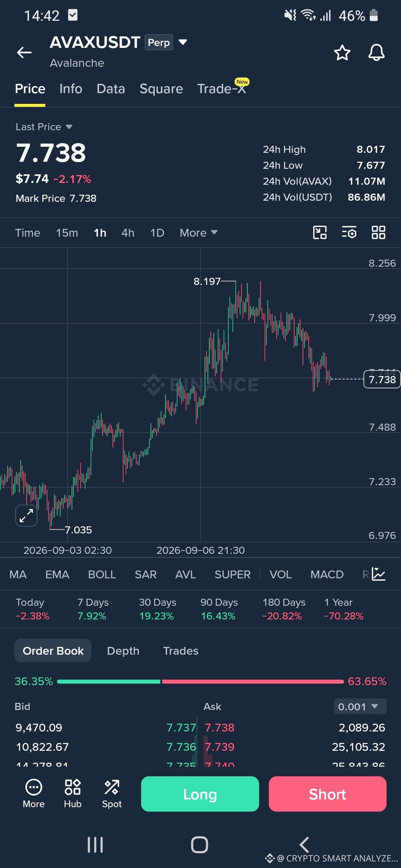Screen dimensions: 401x868
Task: Open indicator chart settings icon beside MACD
Action: pos(379,574)
